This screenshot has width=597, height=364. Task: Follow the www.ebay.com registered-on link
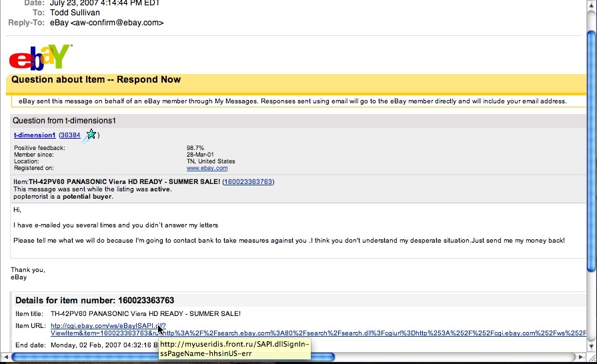(x=207, y=168)
